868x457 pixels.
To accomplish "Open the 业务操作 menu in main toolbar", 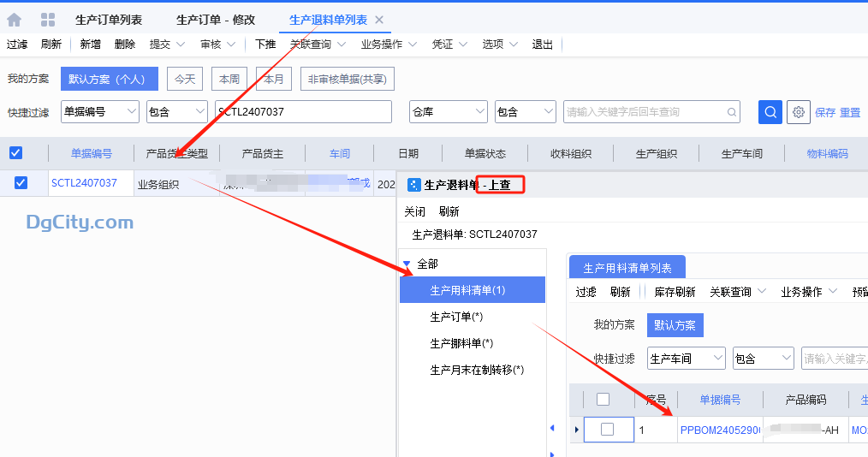I will [389, 45].
